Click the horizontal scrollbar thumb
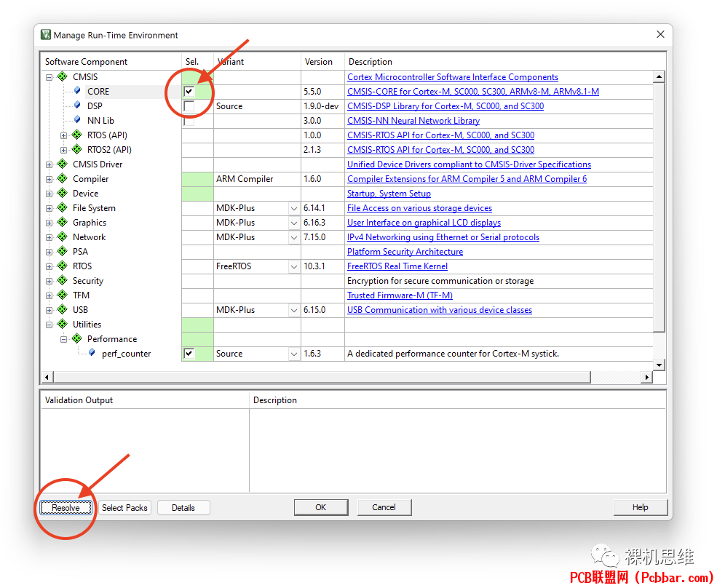The image size is (717, 588). [322, 377]
